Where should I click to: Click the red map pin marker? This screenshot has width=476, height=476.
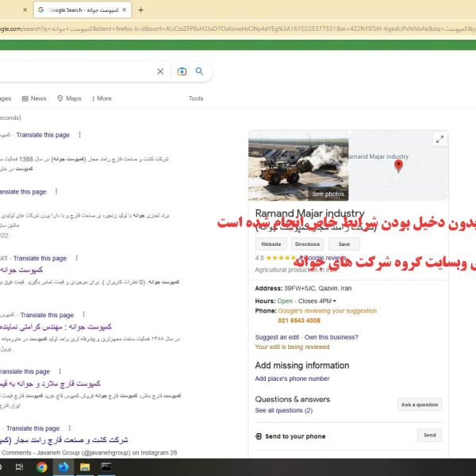(x=398, y=165)
